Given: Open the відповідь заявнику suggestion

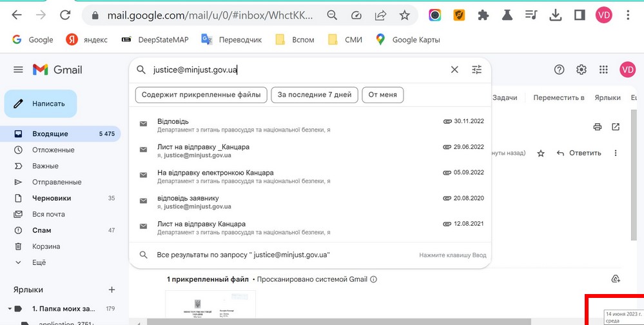Looking at the screenshot, I should click(310, 202).
